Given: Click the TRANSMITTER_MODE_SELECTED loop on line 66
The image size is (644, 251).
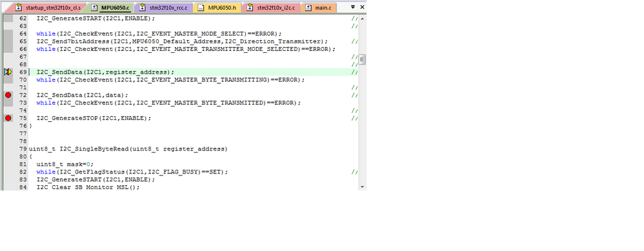Looking at the screenshot, I should 186,49.
